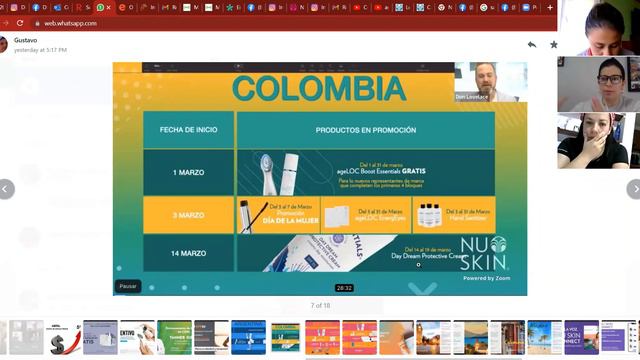
Task: Open Gustavo's profile picture
Action: point(3,44)
